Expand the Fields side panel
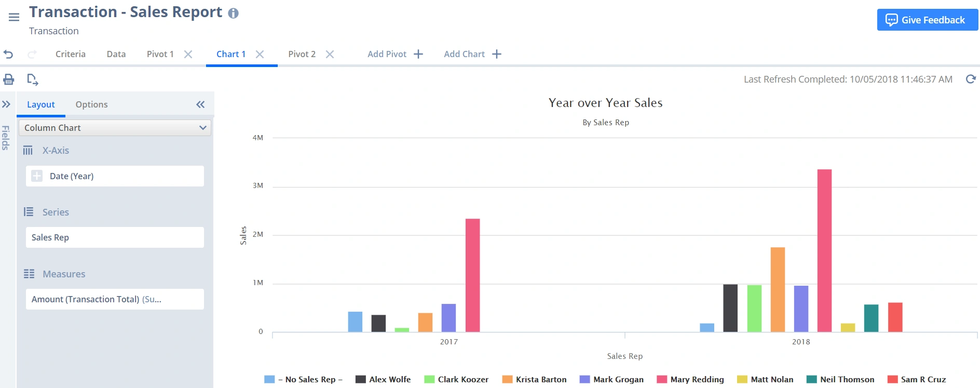980x388 pixels. tap(6, 104)
